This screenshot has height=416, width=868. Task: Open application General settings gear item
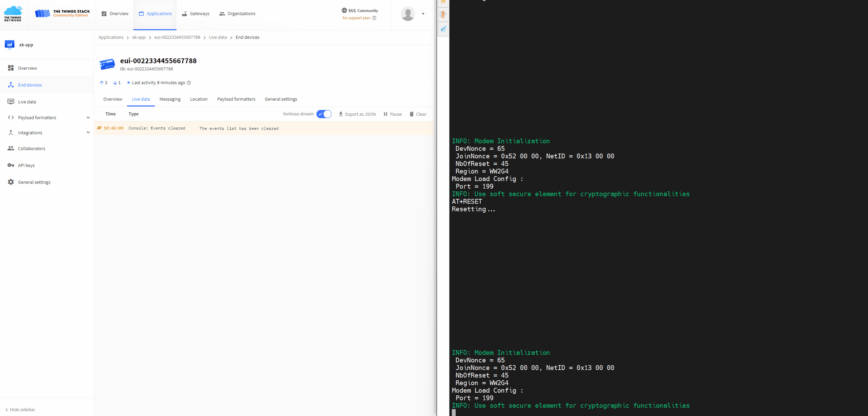(x=34, y=182)
